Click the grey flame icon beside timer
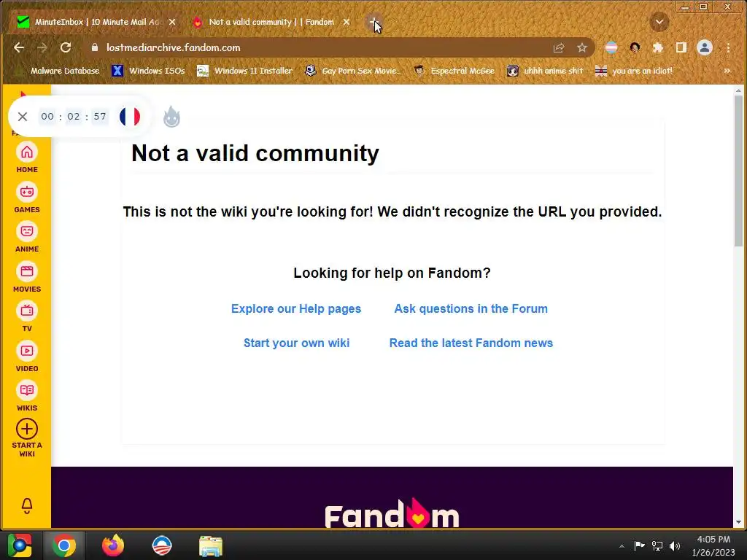Image resolution: width=747 pixels, height=560 pixels. click(x=171, y=117)
